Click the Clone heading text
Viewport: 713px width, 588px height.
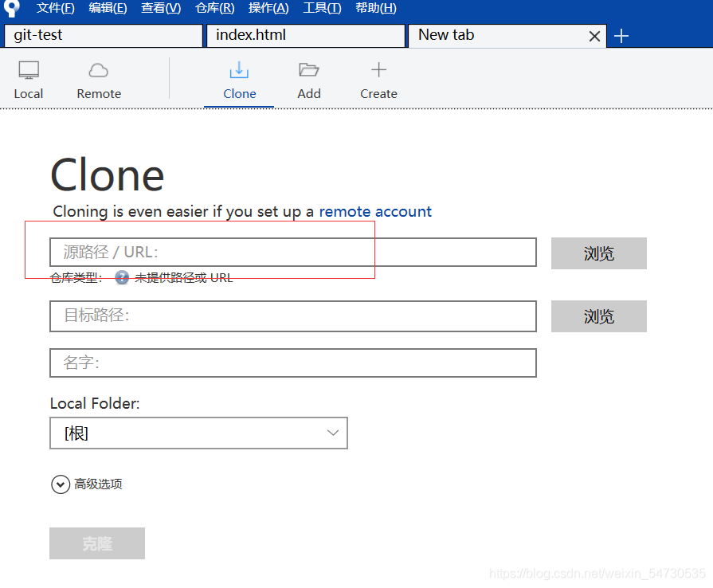tap(107, 175)
